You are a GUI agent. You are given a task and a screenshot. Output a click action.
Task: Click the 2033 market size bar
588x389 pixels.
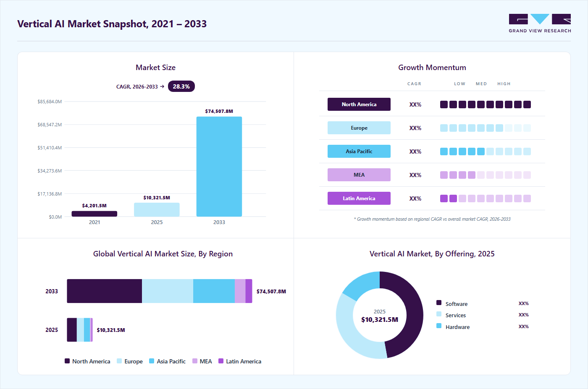click(219, 167)
